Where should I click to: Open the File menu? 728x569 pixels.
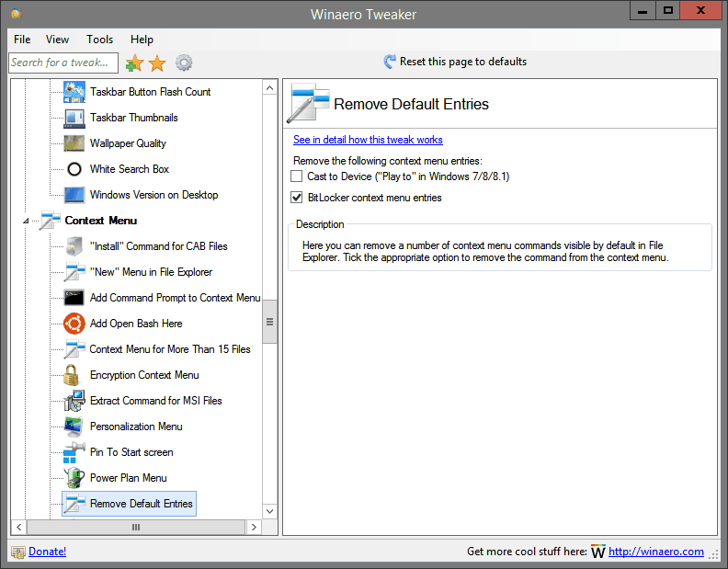pos(22,40)
